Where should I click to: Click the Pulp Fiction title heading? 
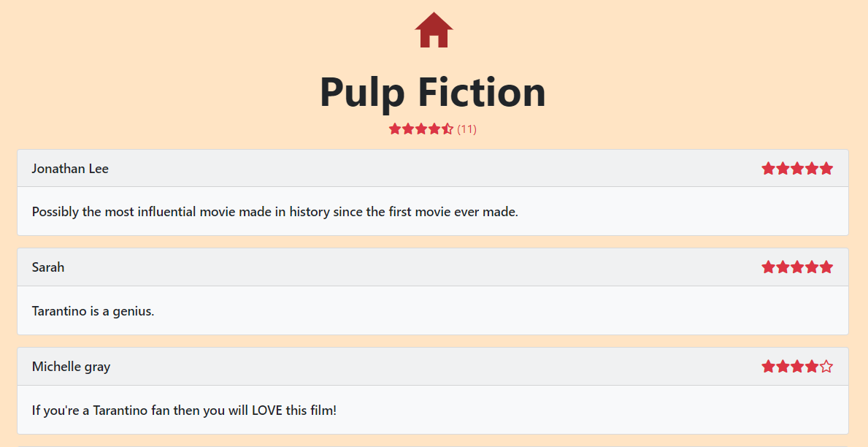433,92
